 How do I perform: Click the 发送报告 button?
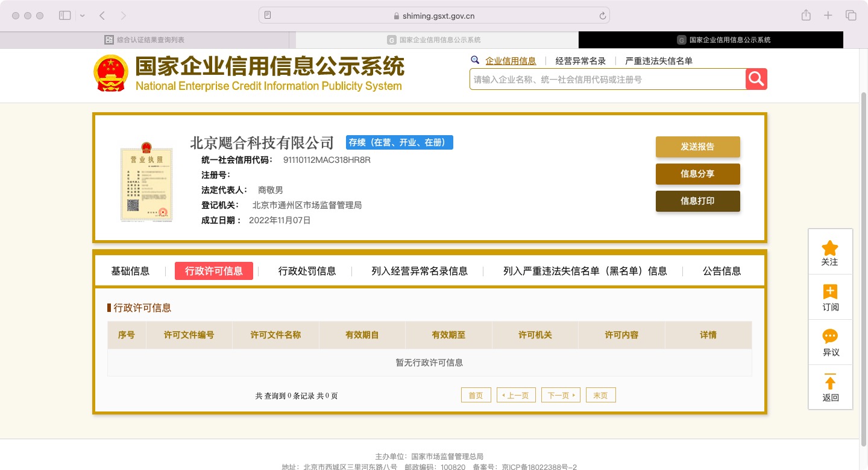pos(697,147)
